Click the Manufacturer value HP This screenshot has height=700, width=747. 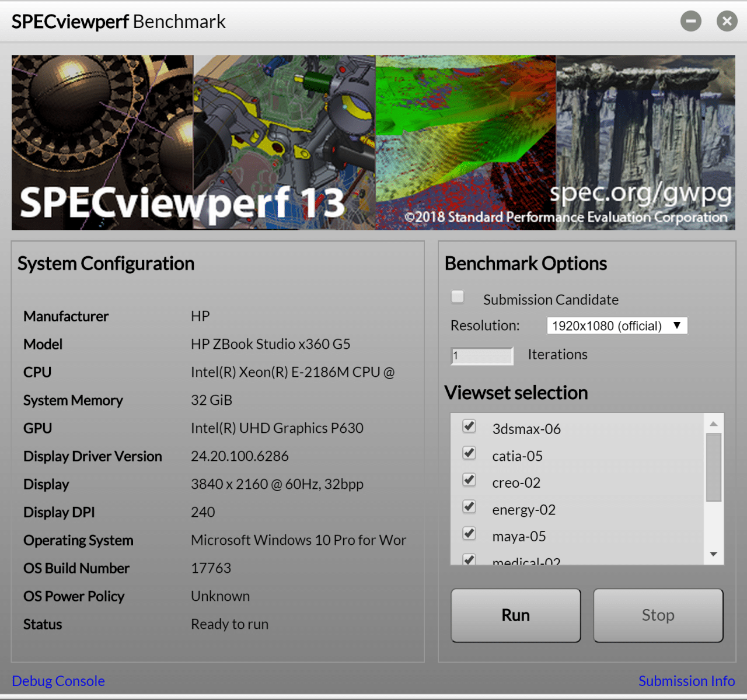[200, 316]
